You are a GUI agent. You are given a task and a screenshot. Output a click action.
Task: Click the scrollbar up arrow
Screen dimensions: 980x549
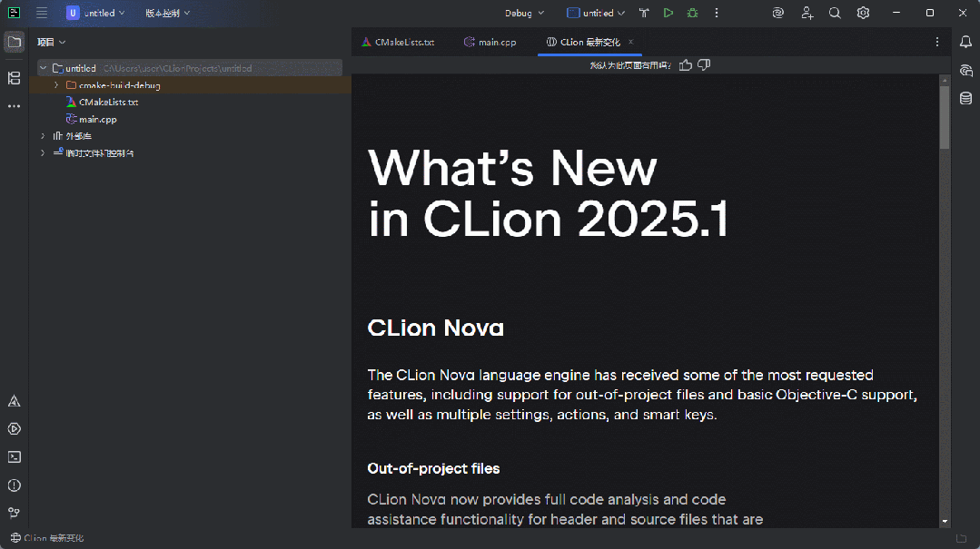pyautogui.click(x=945, y=80)
